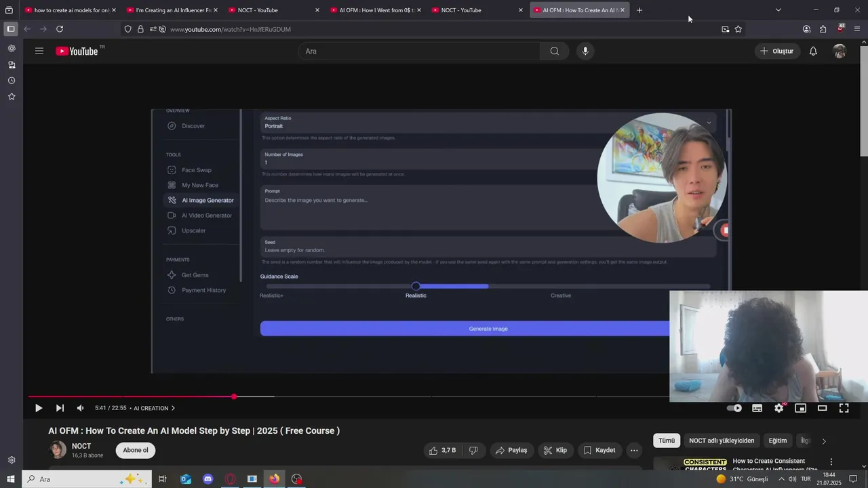Expand the AI CREATION chapter list

coord(154,408)
